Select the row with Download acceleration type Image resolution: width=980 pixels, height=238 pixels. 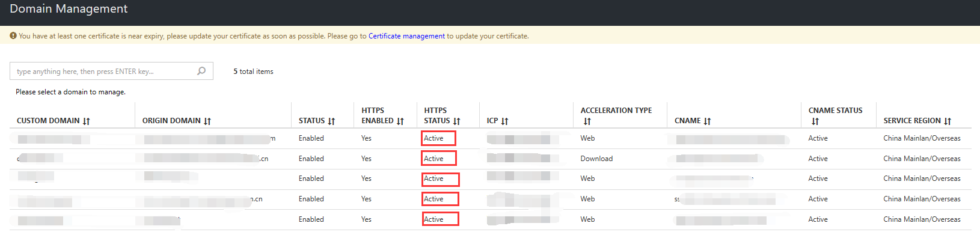tap(490, 159)
